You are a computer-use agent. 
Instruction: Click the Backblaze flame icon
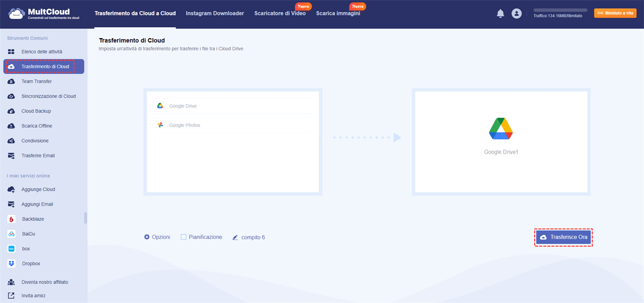[11, 219]
